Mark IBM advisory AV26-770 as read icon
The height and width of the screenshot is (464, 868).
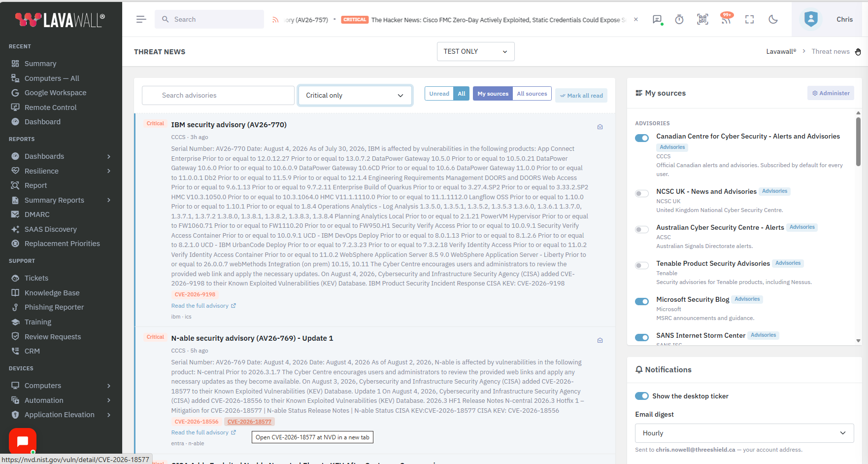(x=600, y=127)
